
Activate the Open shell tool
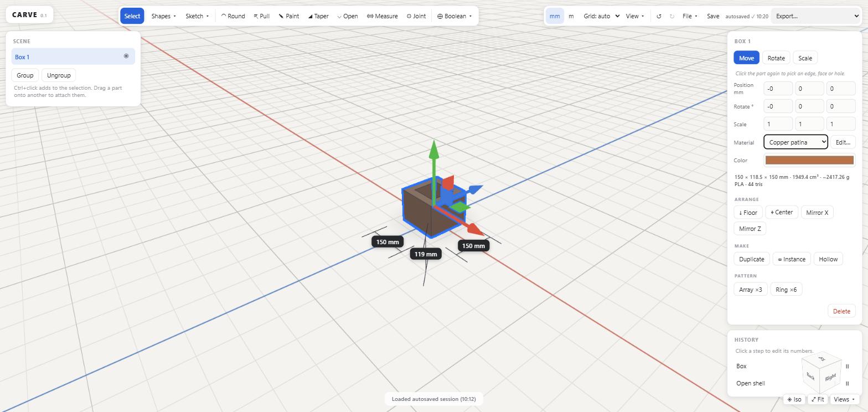coord(348,16)
